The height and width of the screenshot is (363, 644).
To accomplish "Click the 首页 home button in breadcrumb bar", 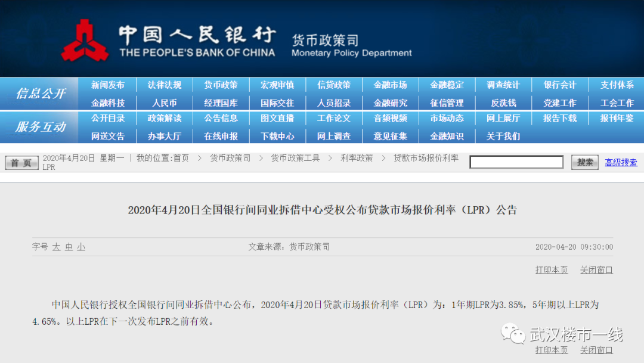I will tap(21, 163).
